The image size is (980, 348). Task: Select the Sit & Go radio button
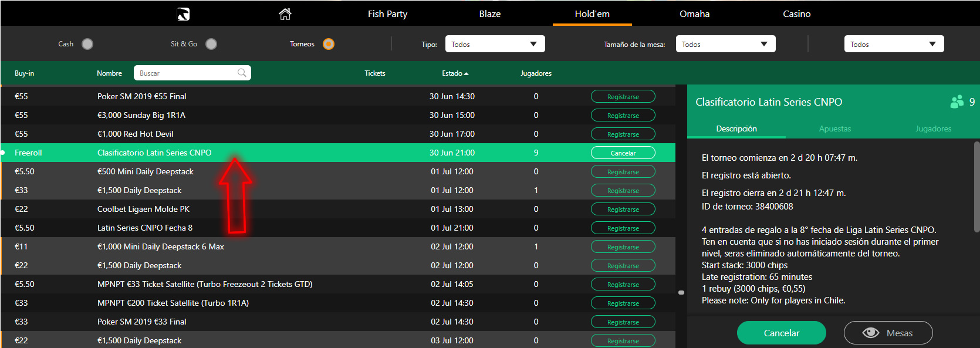click(211, 44)
